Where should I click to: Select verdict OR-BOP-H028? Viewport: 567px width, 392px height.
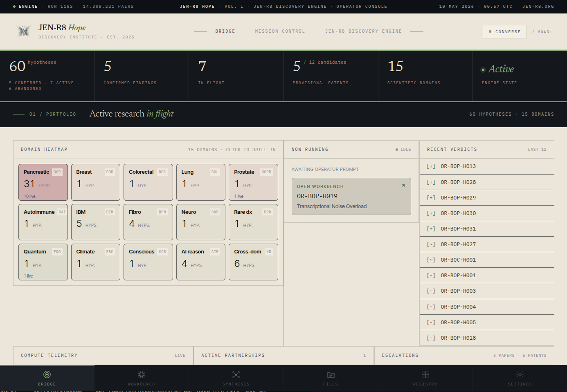coord(486,182)
